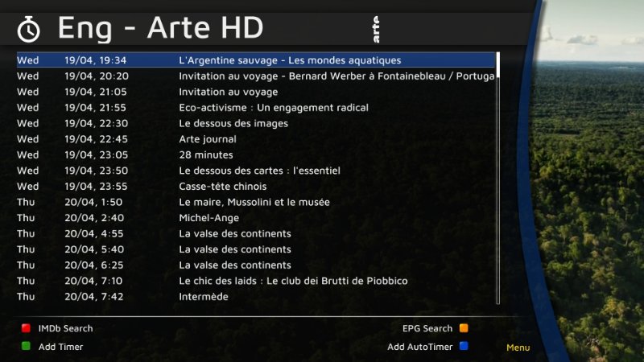
Task: Open IMDb Search
Action: (65, 328)
